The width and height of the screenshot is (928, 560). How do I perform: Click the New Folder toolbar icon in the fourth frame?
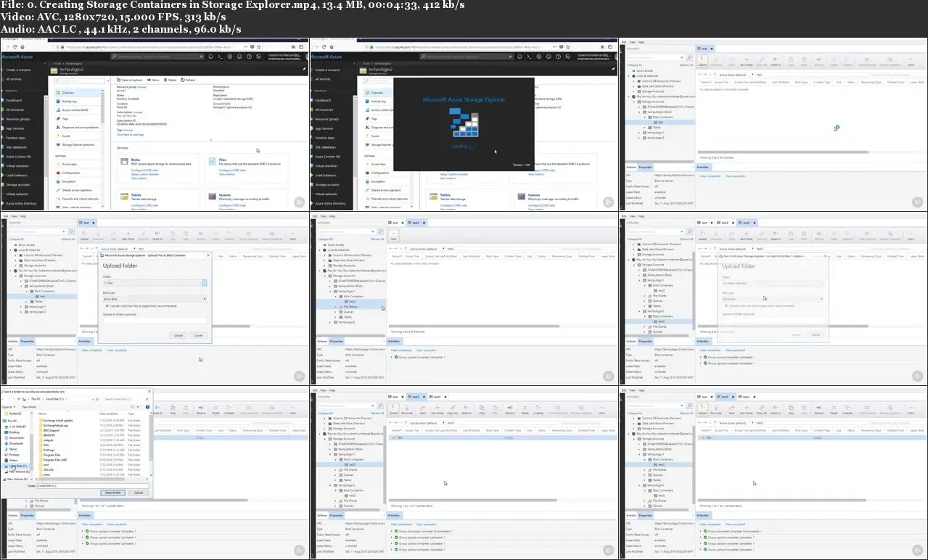coord(128,236)
